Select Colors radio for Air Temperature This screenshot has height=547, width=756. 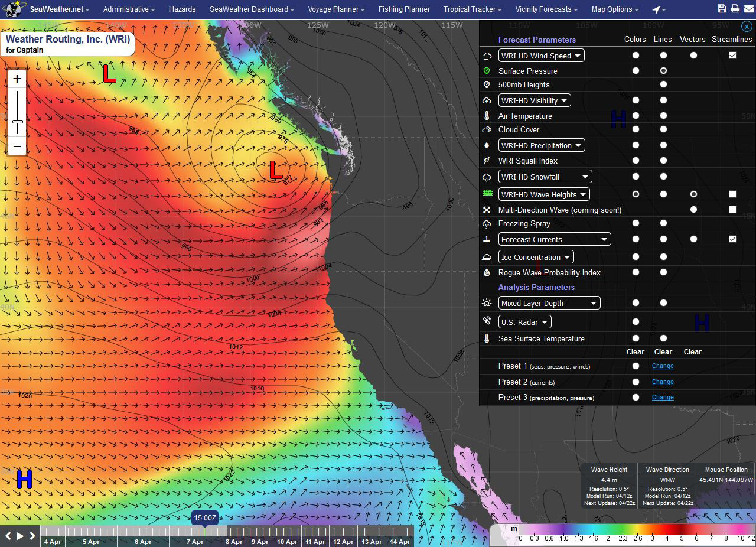point(636,116)
